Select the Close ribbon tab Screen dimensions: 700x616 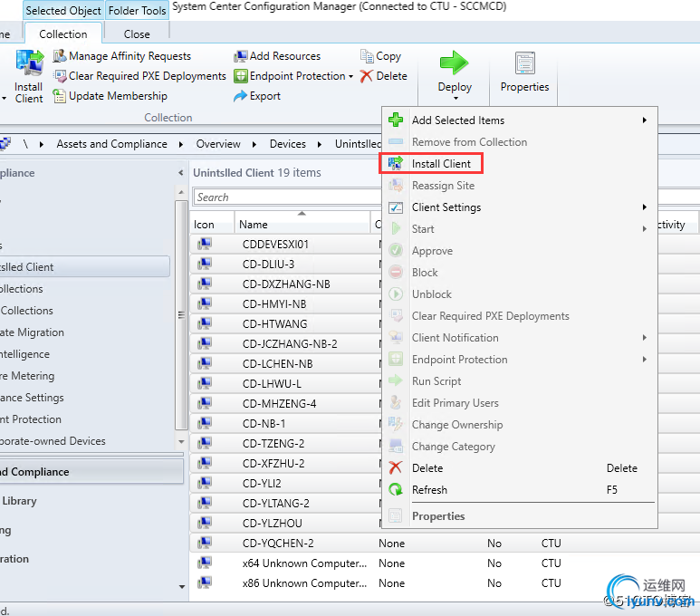137,34
